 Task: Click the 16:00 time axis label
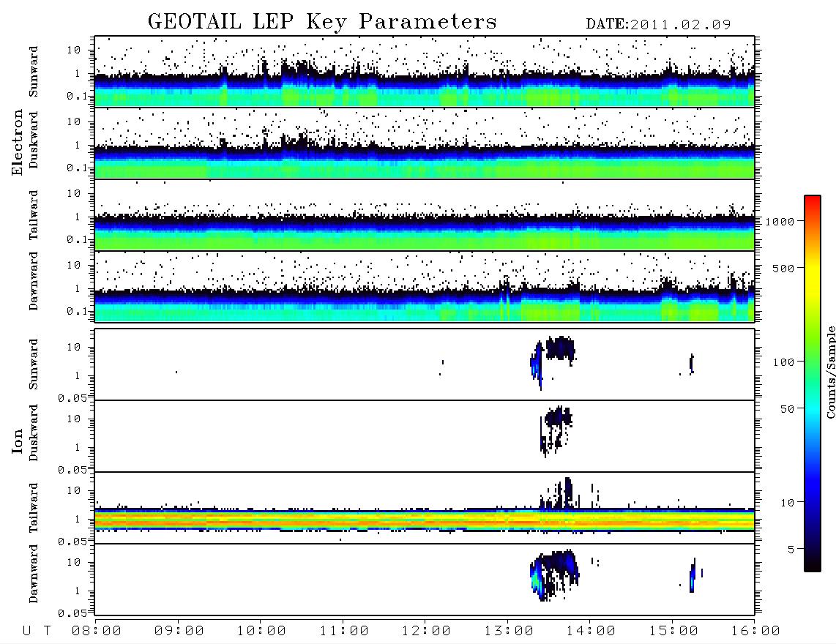click(755, 632)
